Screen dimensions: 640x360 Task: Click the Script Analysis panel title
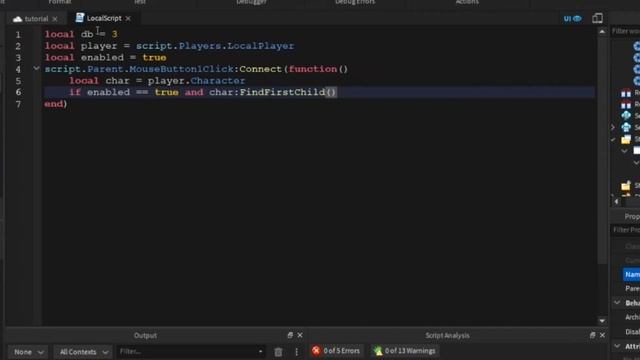447,336
